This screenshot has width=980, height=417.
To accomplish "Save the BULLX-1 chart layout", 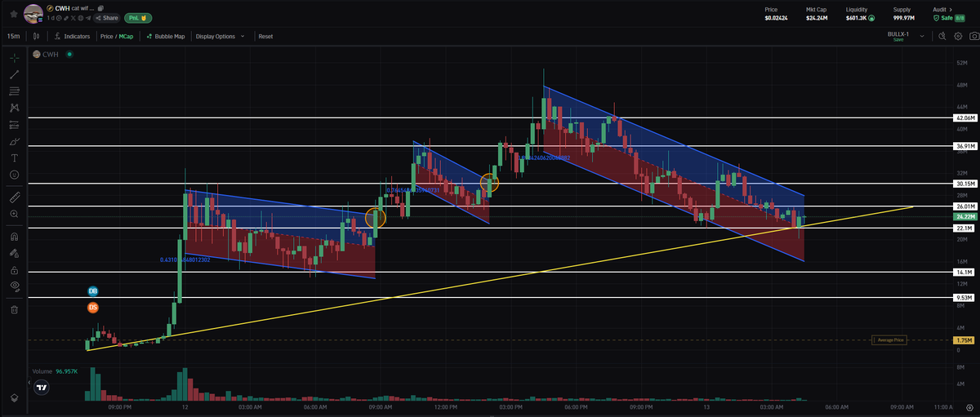I will [x=898, y=40].
